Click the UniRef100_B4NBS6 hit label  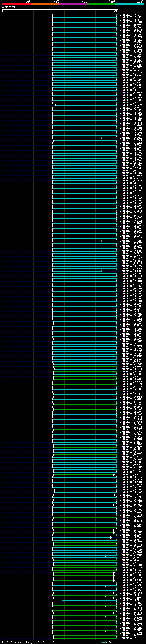point(131,613)
